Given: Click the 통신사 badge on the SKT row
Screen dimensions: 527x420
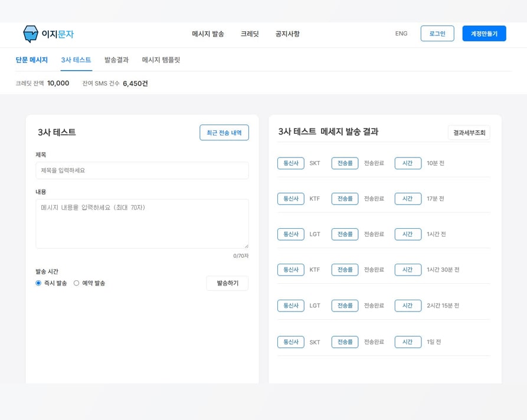Looking at the screenshot, I should pos(290,163).
